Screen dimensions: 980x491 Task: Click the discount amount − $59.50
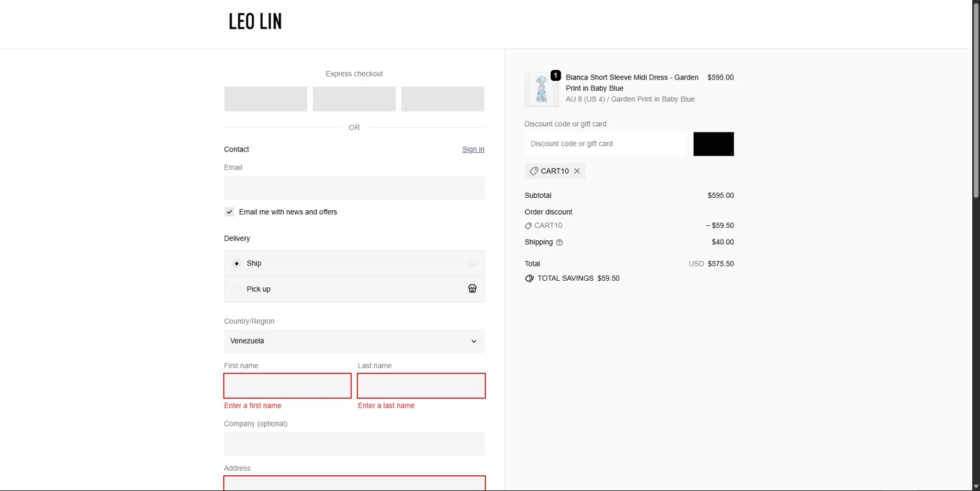click(x=720, y=226)
